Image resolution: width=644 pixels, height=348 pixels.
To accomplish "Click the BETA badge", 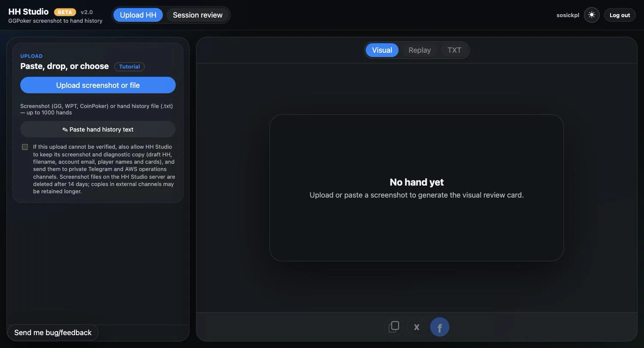I will coord(65,12).
